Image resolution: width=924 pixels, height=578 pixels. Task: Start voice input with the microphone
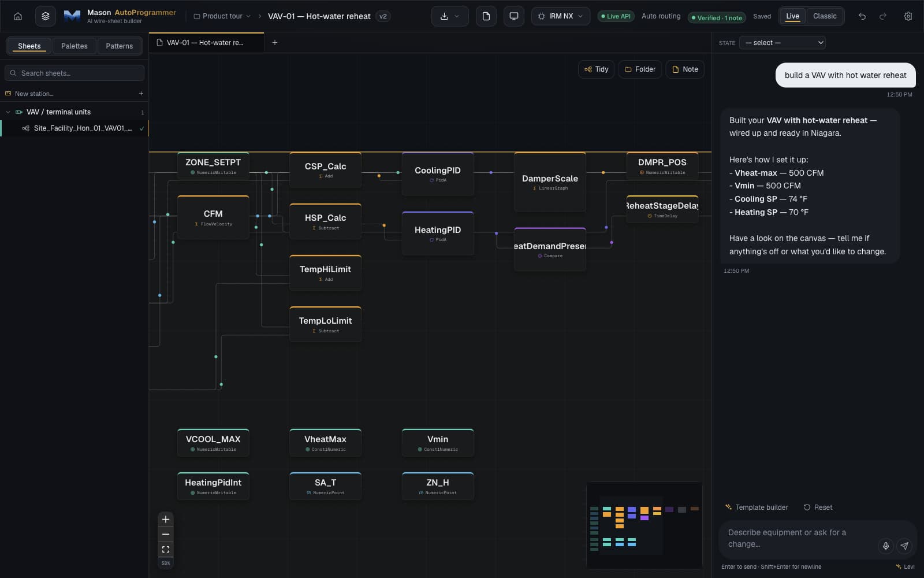pos(885,546)
